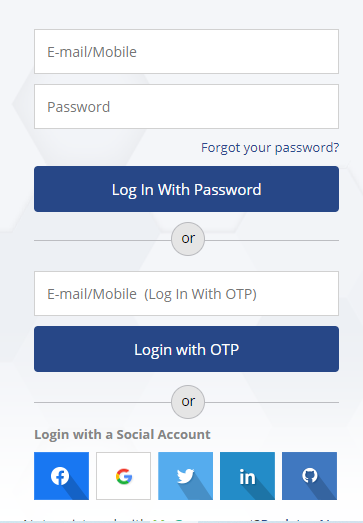Image resolution: width=363 pixels, height=523 pixels.
Task: Click the 'Login with a Social Account' heading
Action: point(122,434)
